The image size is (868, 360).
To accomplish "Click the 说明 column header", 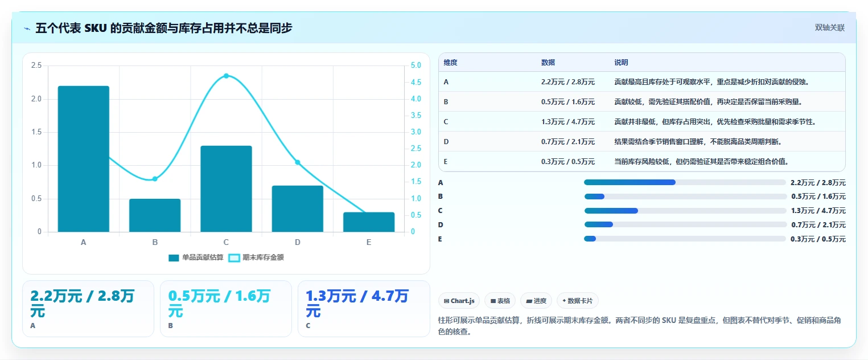I will (x=621, y=63).
